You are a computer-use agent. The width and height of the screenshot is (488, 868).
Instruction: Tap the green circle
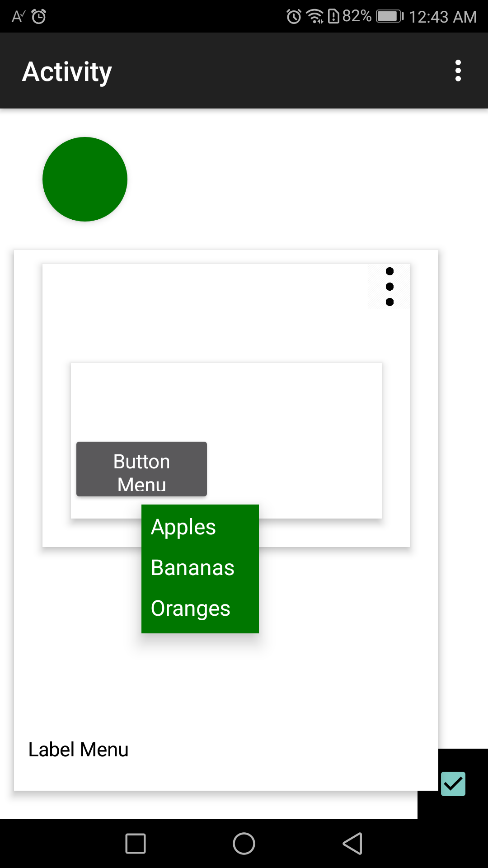click(x=85, y=179)
